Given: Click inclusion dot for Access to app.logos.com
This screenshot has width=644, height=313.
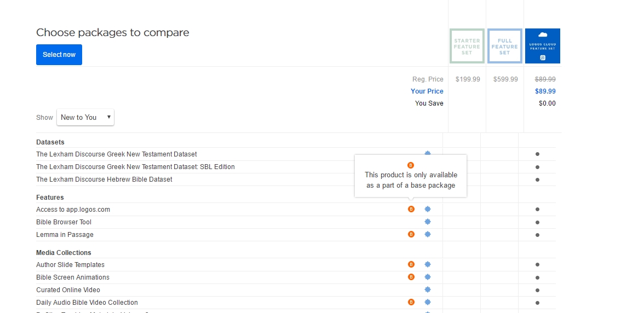Looking at the screenshot, I should pyautogui.click(x=537, y=209).
